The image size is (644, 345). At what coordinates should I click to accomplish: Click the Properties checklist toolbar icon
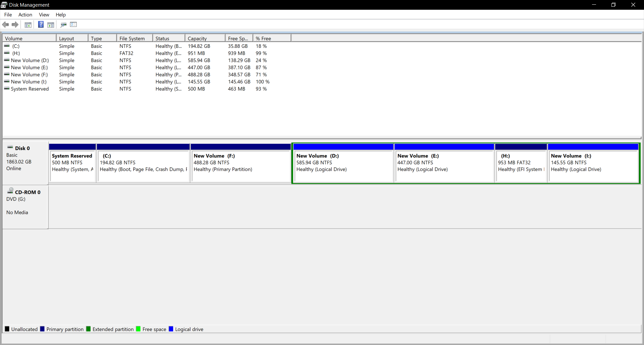click(73, 24)
